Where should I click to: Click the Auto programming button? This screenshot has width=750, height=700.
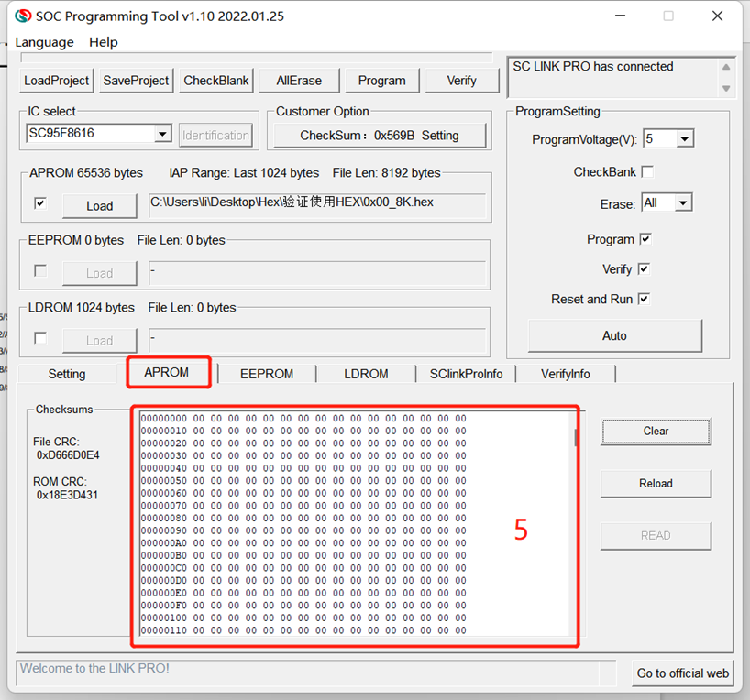coord(614,335)
